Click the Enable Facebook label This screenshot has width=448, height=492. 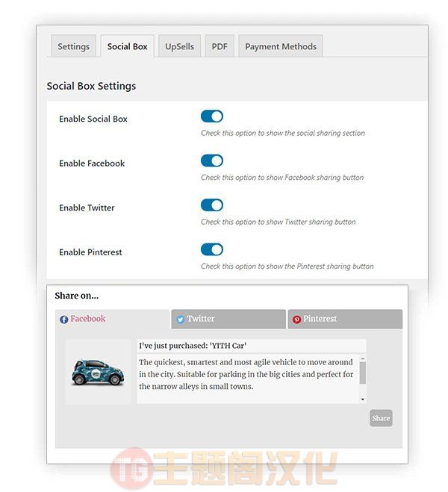(92, 164)
